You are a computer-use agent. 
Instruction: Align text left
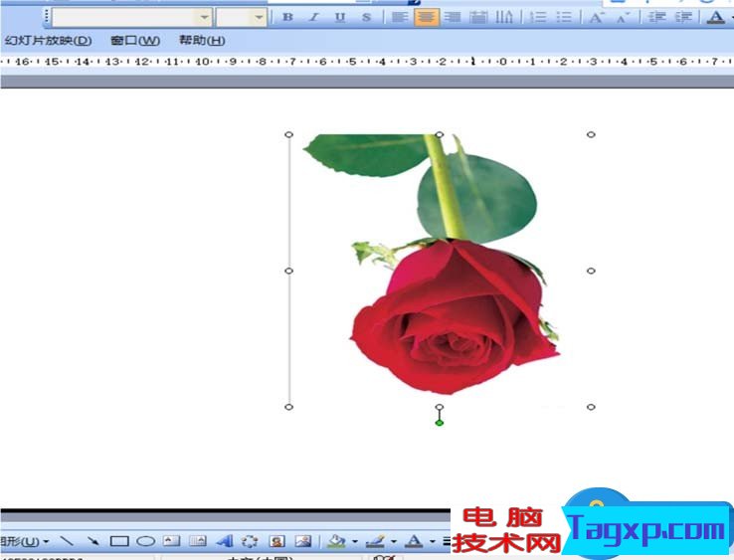point(399,17)
